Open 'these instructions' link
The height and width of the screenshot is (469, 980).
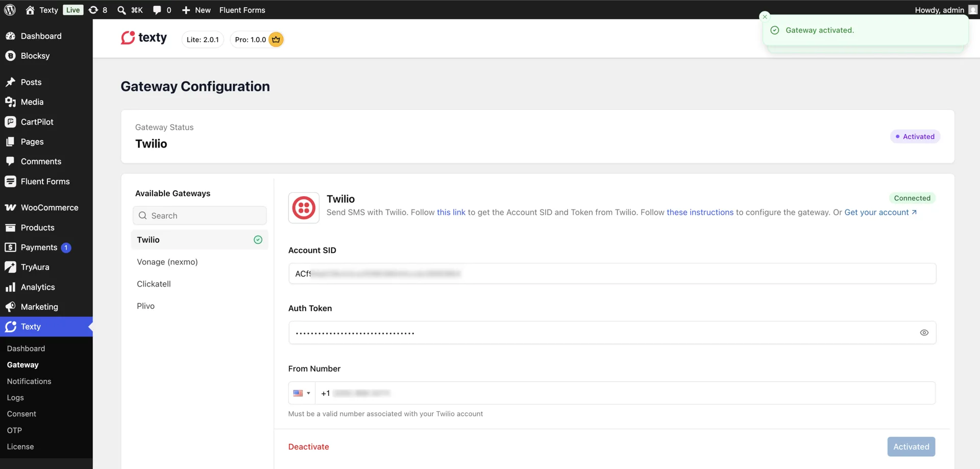(700, 212)
